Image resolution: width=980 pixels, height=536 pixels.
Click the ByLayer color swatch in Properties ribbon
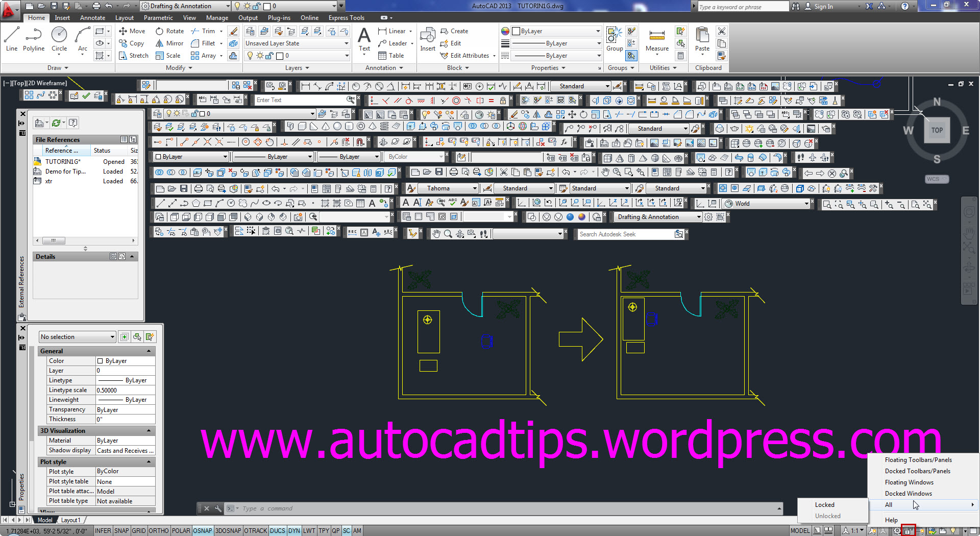click(x=517, y=31)
